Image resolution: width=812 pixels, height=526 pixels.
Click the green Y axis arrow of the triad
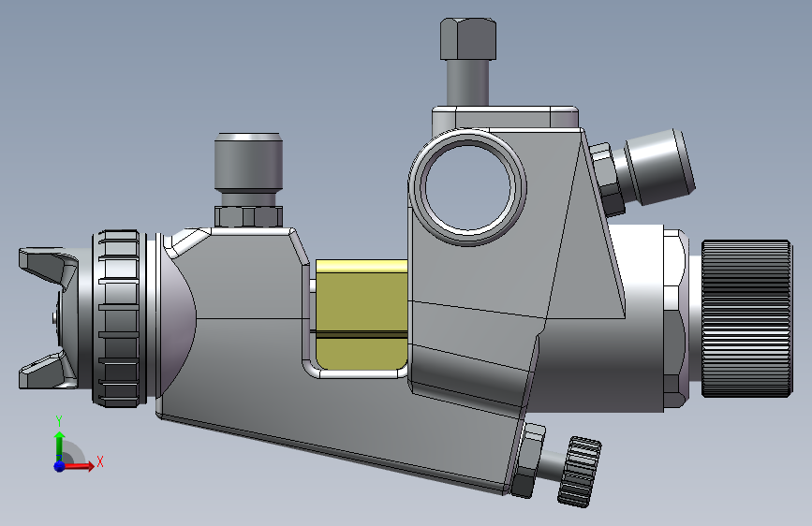[60, 446]
